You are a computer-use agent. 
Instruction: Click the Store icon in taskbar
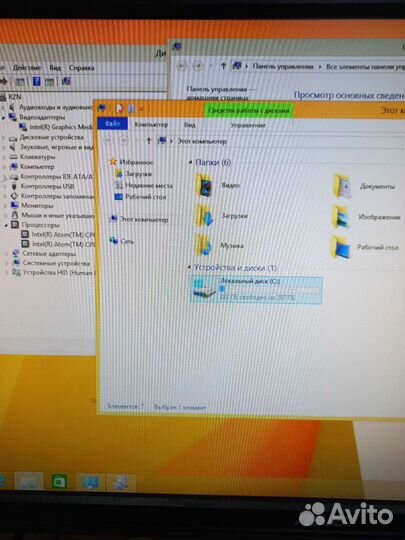60,481
